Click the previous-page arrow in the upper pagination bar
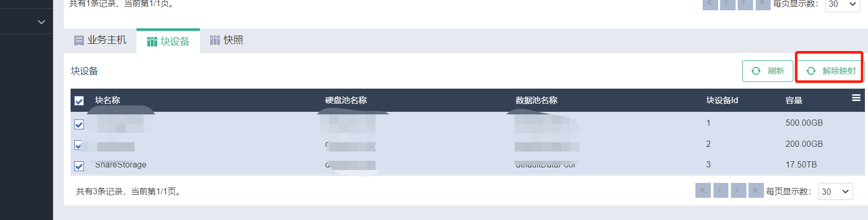 click(727, 4)
